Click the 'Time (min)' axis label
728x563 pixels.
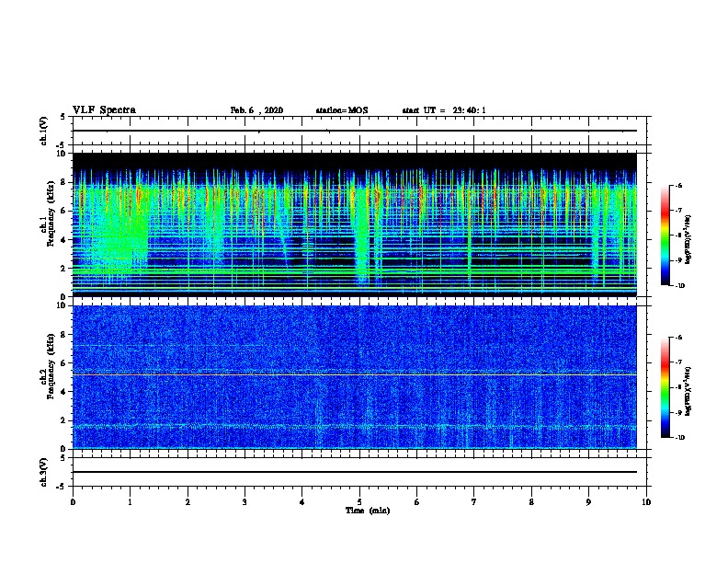click(x=368, y=511)
